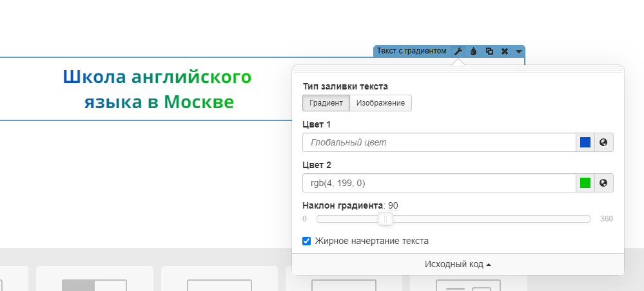Open the green Цвет 2 swatch
This screenshot has height=291, width=644.
tap(585, 183)
